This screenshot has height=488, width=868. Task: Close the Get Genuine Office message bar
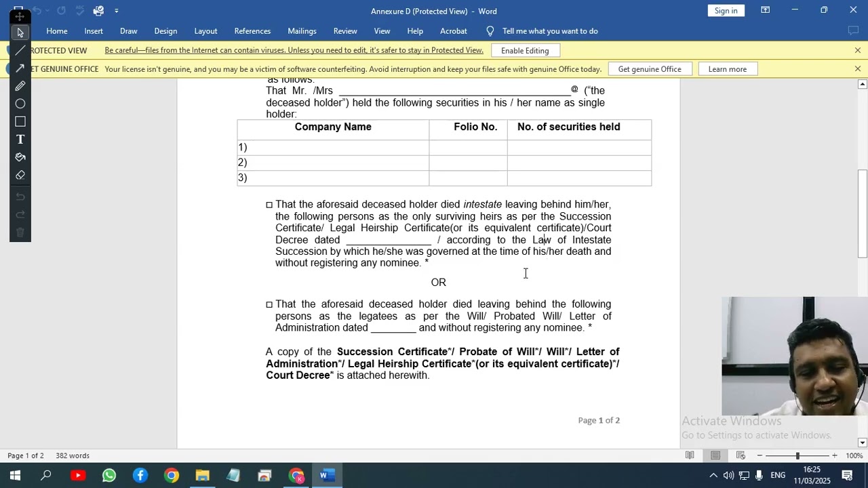tap(858, 69)
